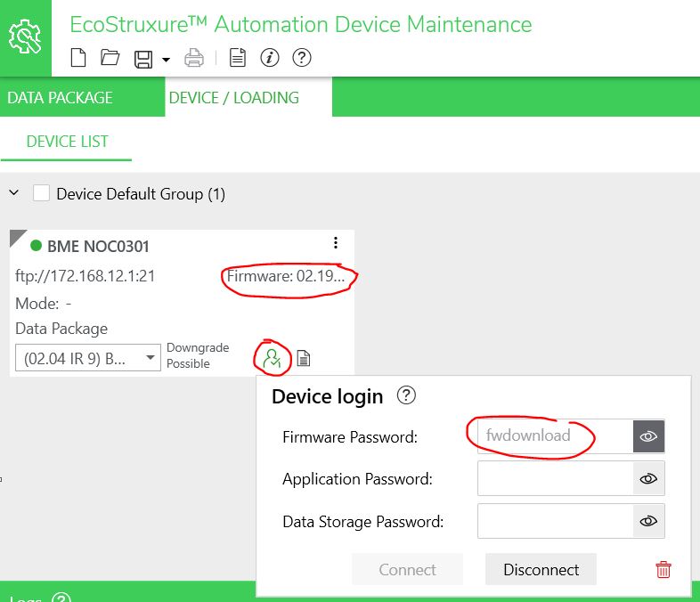Create a new file with the blank page icon
Viewport: 700px width, 602px height.
pos(78,58)
